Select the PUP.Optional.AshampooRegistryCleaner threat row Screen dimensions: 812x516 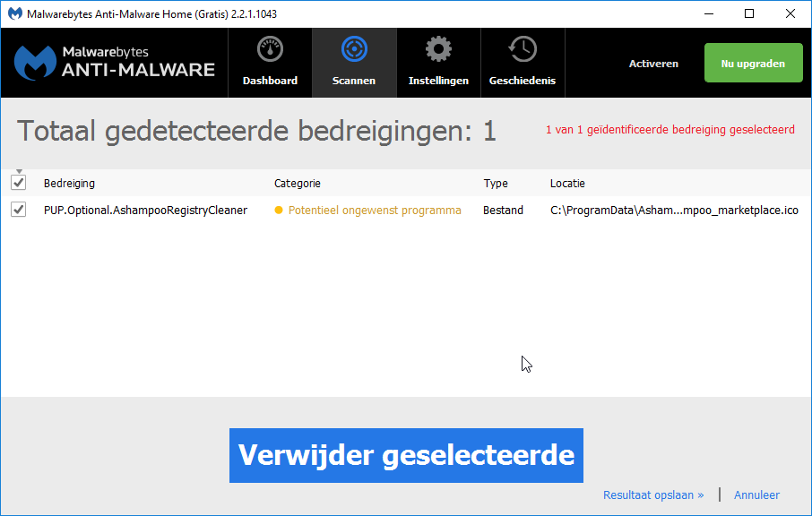click(x=145, y=210)
